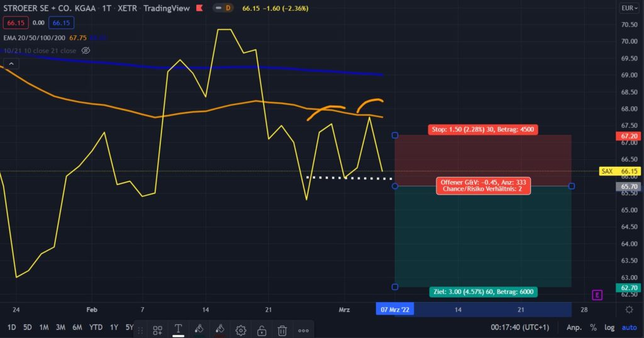Click the Mrz label on the time axis
Screen dimensions: 644x338
coord(344,310)
